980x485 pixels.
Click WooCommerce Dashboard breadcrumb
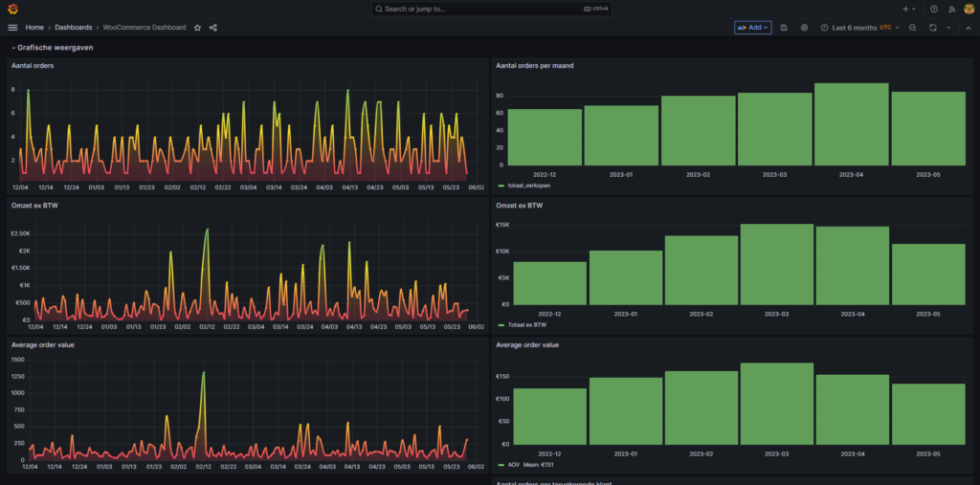point(145,28)
